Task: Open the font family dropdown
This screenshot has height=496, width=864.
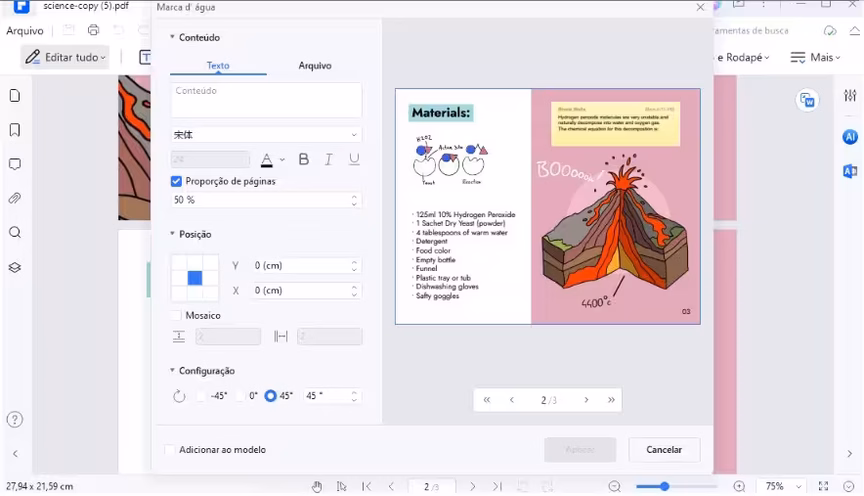Action: click(266, 135)
